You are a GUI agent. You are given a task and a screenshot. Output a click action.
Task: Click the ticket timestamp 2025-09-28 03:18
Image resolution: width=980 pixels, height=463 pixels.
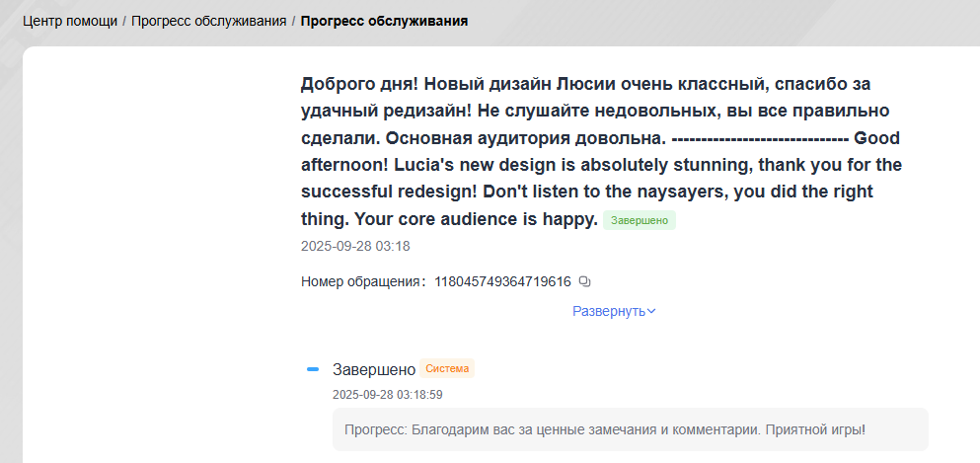pyautogui.click(x=355, y=246)
